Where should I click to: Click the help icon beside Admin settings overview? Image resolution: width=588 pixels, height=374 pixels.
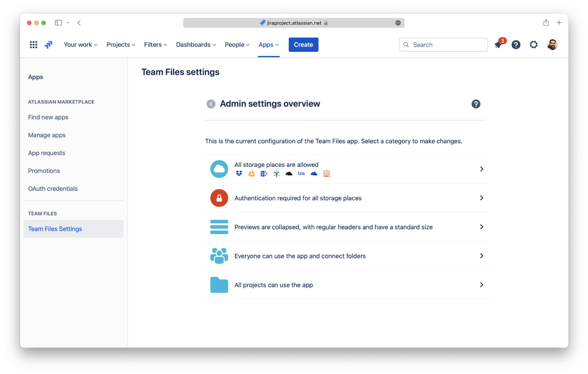click(x=476, y=104)
